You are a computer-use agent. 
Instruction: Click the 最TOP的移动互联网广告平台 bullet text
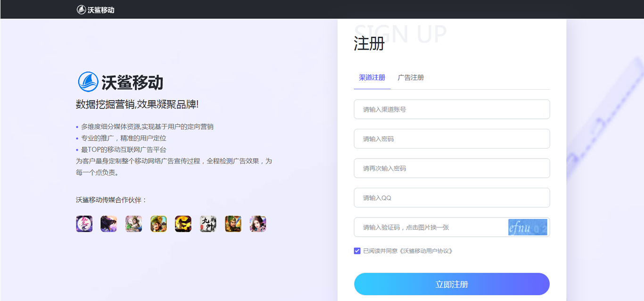[x=124, y=150]
